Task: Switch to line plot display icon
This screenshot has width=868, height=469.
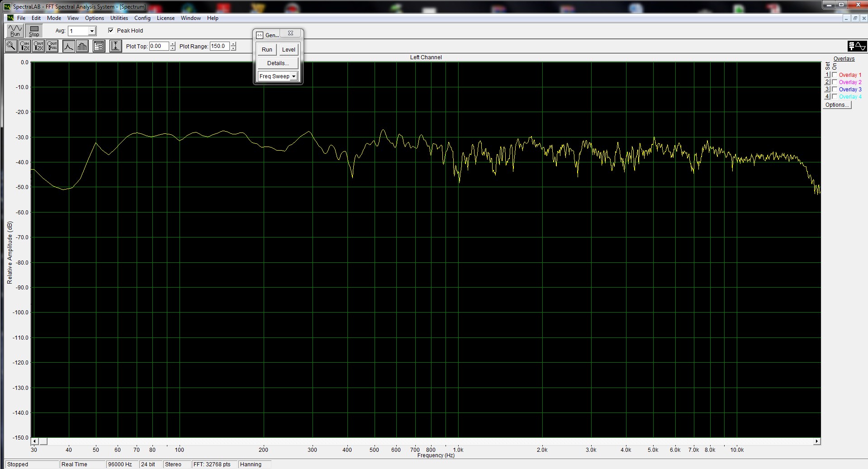Action: point(68,46)
